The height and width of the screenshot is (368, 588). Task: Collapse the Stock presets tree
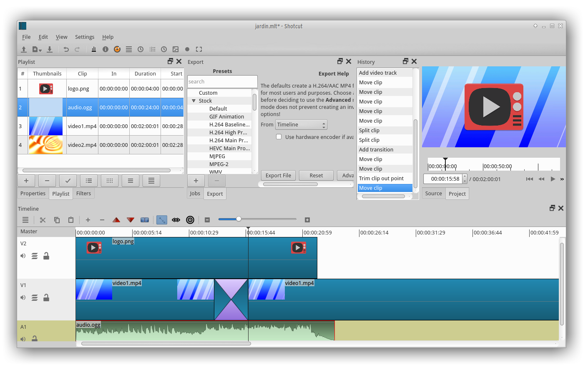click(193, 101)
